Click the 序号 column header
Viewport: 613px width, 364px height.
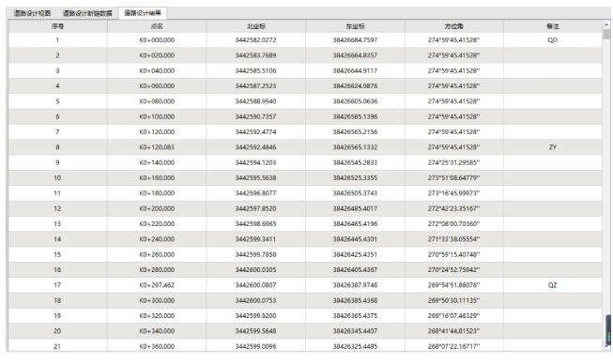coord(57,26)
